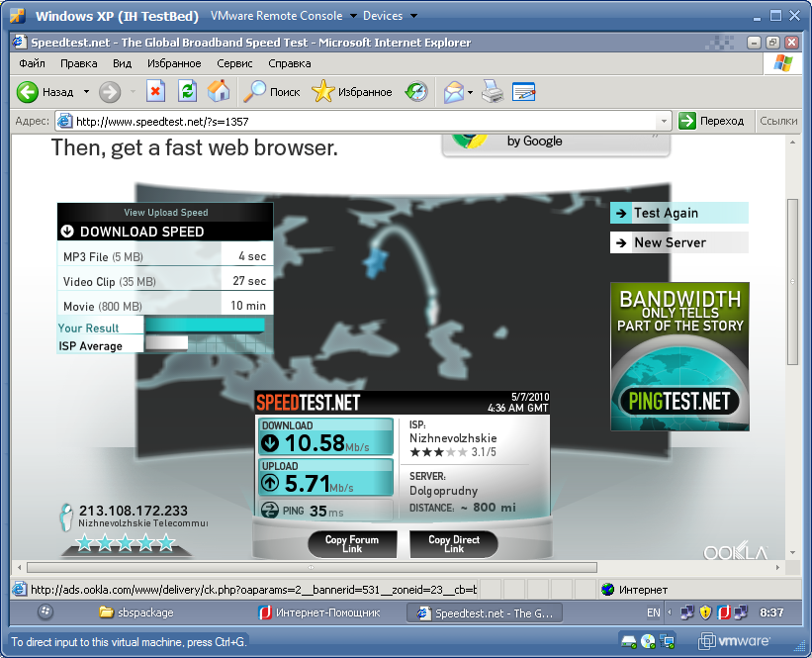Click the Print icon
This screenshot has width=812, height=658.
(x=493, y=92)
